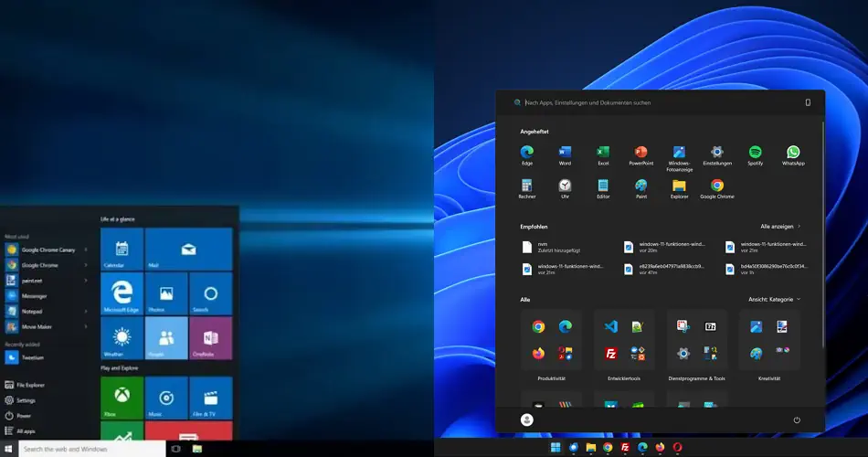Open Opera from the Windows 11 taskbar
Viewport: 868px width, 457px height.
pos(678,447)
